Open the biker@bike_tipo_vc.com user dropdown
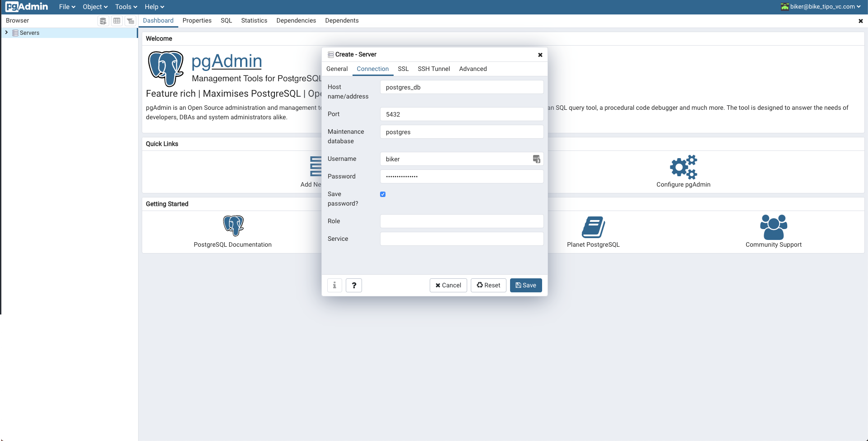Screen dimensions: 868x441 (825, 7)
